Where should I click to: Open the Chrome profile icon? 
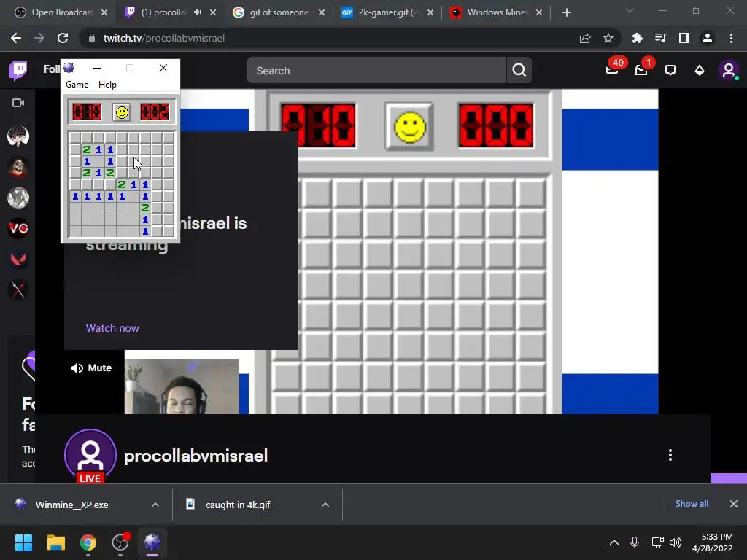point(708,38)
